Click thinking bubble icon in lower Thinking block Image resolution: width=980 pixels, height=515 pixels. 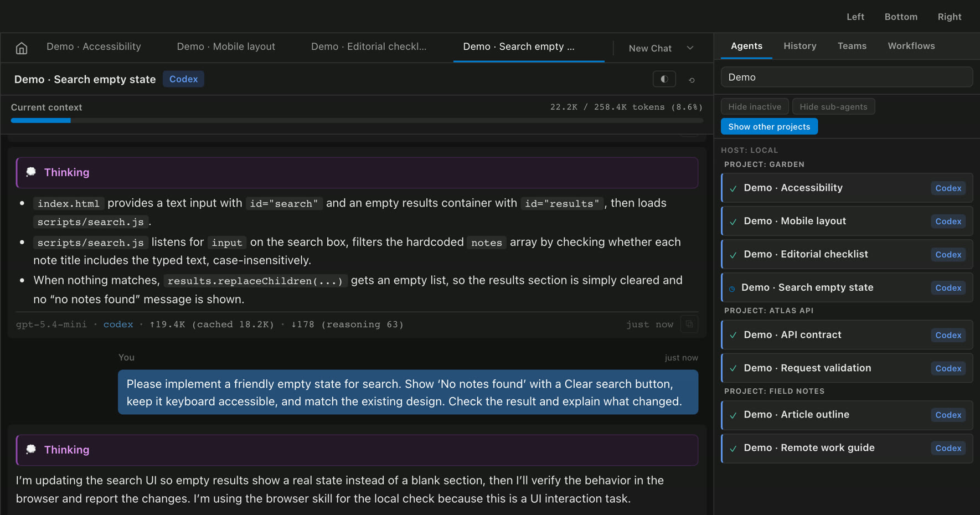[x=31, y=450]
